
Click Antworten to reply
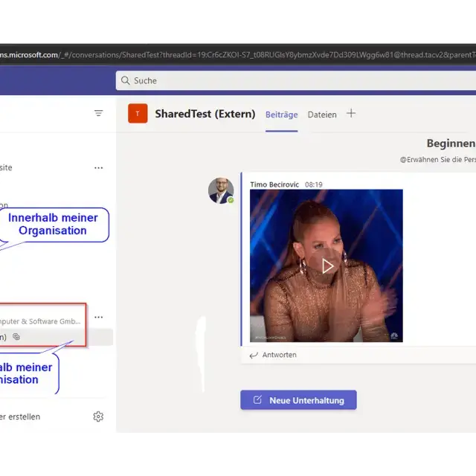point(280,355)
